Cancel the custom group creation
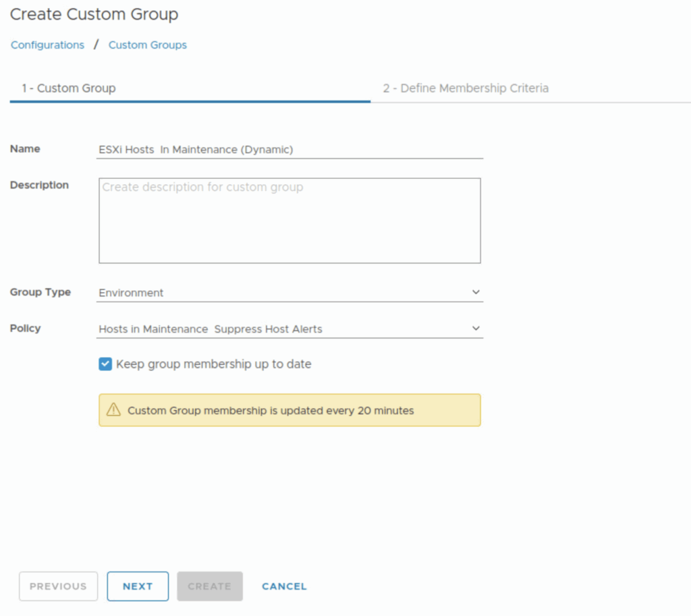 coord(284,586)
